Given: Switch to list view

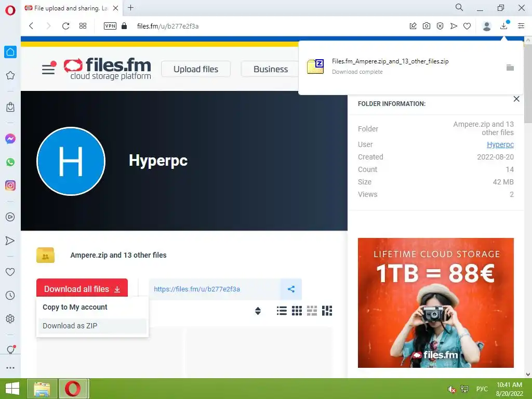Looking at the screenshot, I should [x=282, y=311].
